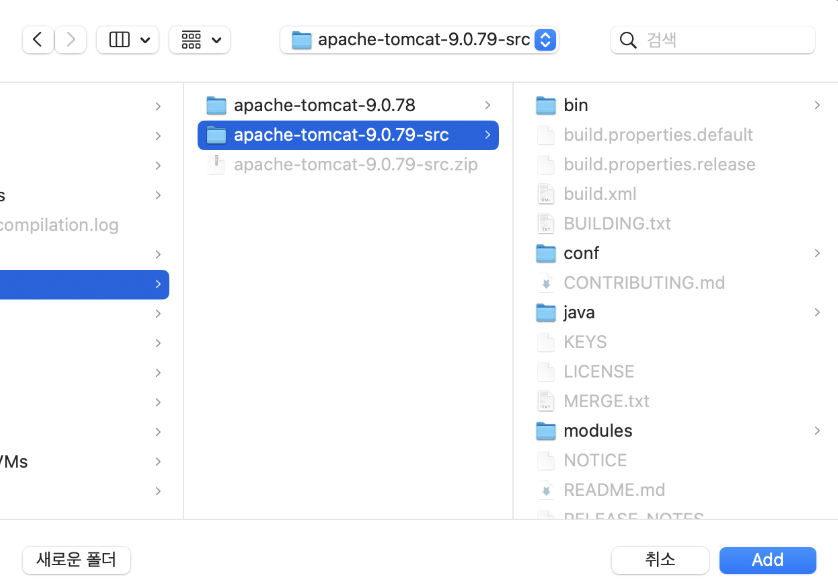Click the build.properties.default file icon

coord(546,135)
